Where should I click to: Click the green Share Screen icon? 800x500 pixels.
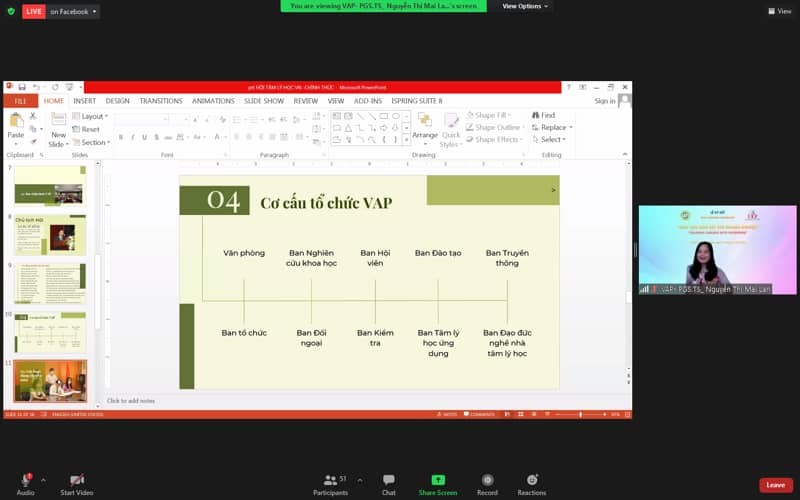tap(438, 480)
